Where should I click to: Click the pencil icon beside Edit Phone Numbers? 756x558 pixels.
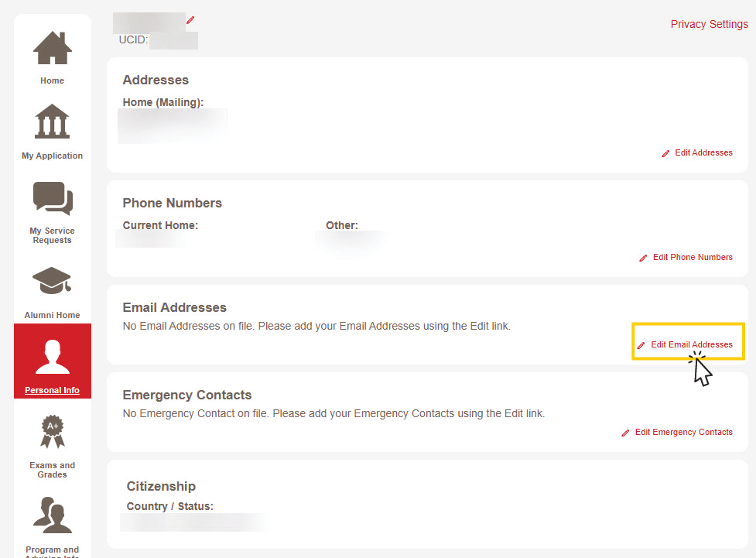[x=643, y=257]
